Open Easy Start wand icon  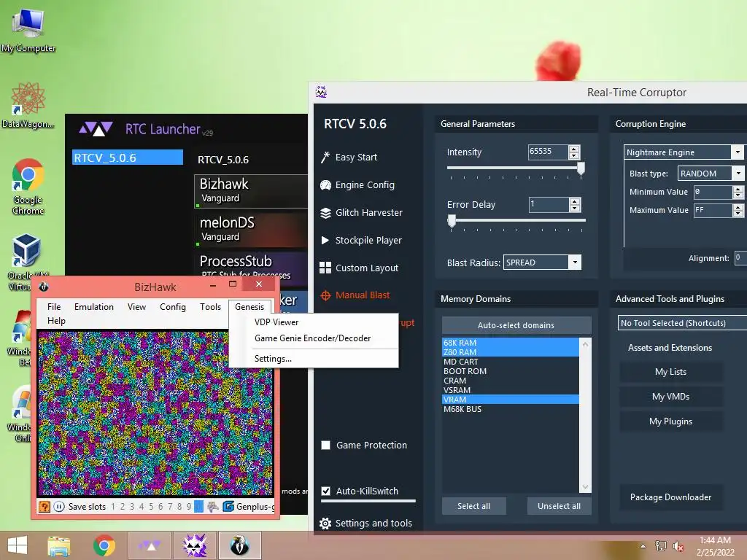coord(325,157)
